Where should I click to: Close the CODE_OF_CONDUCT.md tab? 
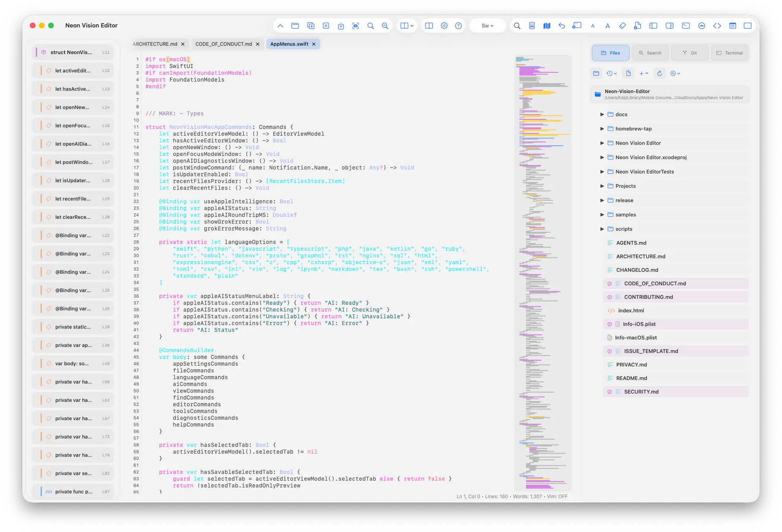tap(258, 44)
